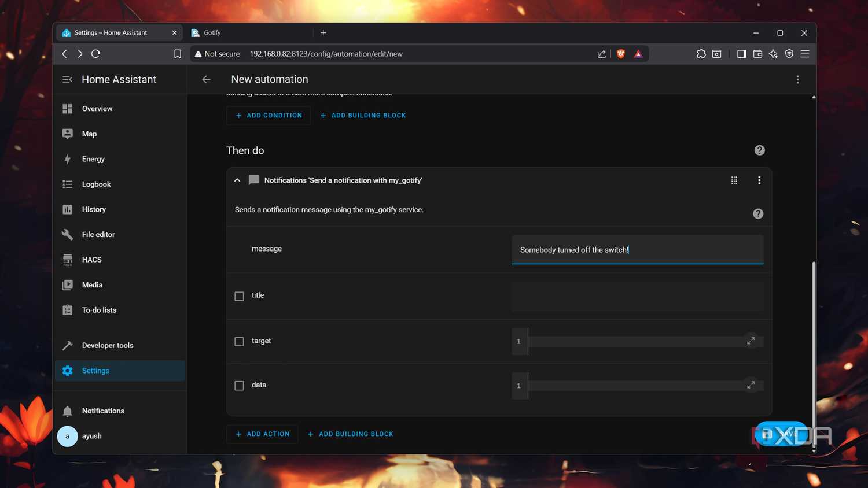Open the Logbook page
Image resolution: width=868 pixels, height=488 pixels.
[120, 184]
